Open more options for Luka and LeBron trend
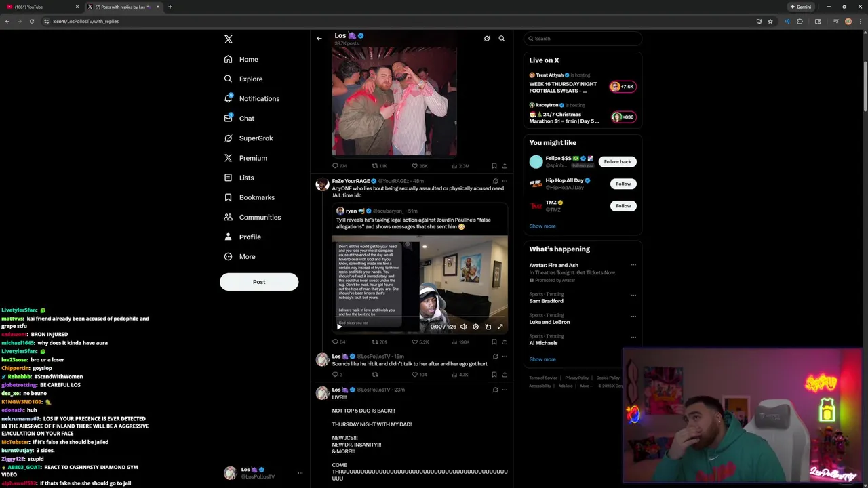 point(633,316)
